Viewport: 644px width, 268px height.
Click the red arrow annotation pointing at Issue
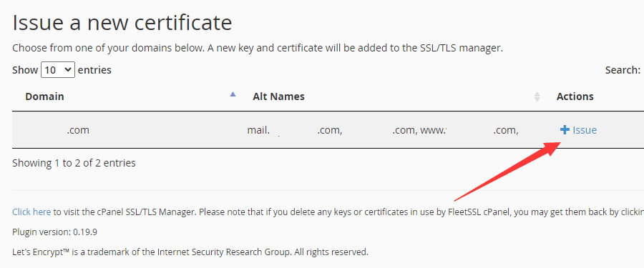507,170
